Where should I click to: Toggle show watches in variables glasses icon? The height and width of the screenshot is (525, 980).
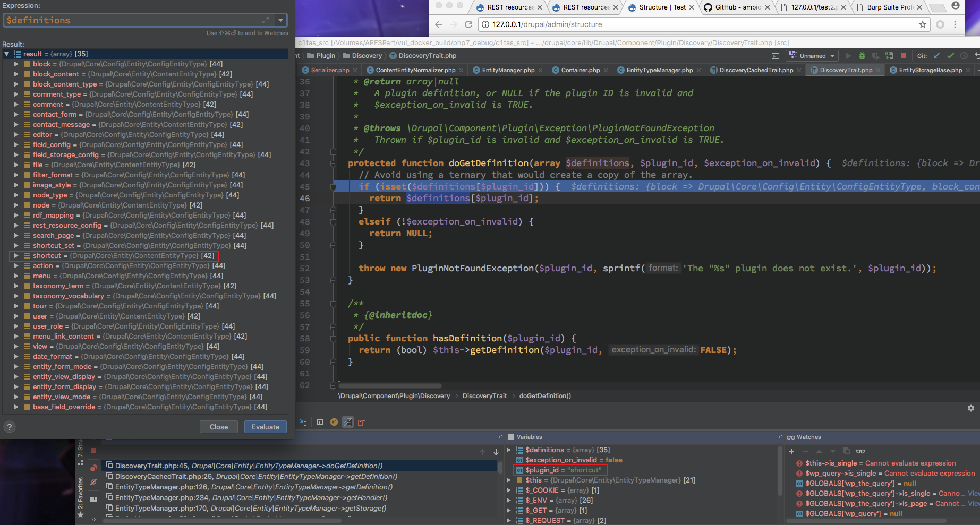(x=860, y=451)
